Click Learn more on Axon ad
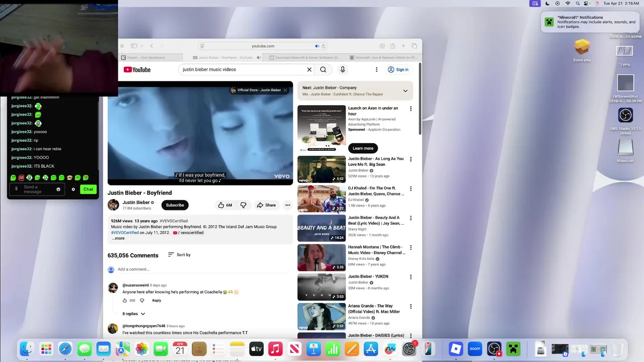 point(363,148)
